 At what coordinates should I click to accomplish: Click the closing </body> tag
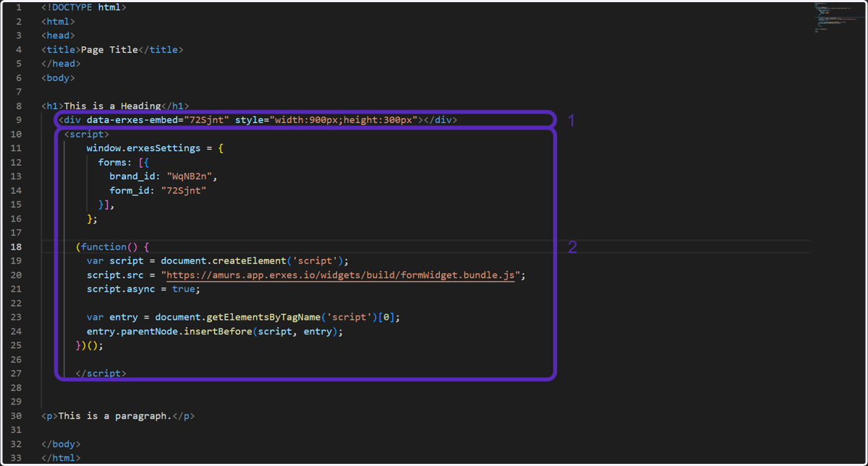coord(61,444)
